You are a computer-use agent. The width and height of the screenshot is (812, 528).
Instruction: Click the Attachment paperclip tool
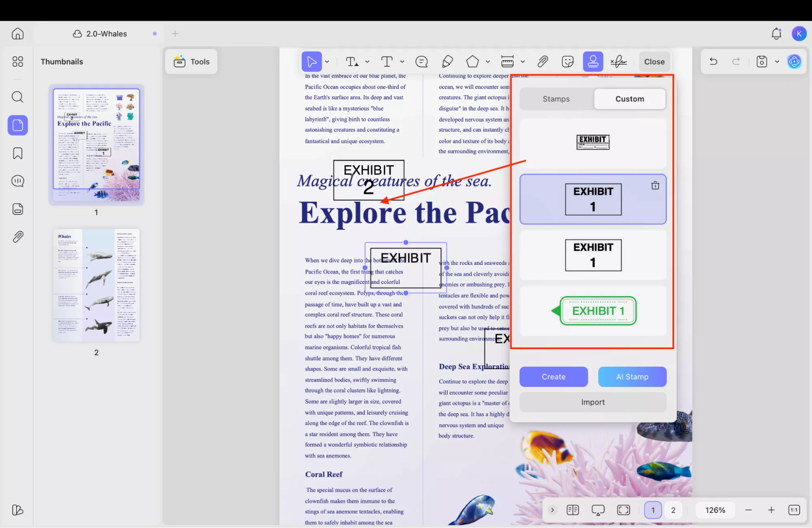pyautogui.click(x=543, y=61)
